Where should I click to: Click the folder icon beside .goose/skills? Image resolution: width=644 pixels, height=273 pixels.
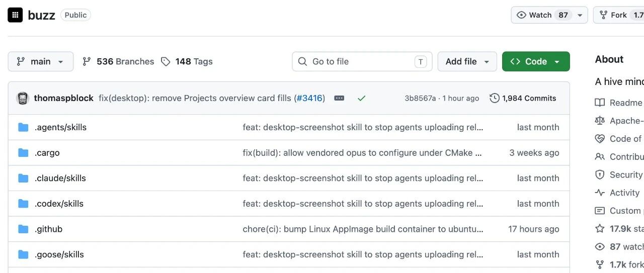click(23, 254)
